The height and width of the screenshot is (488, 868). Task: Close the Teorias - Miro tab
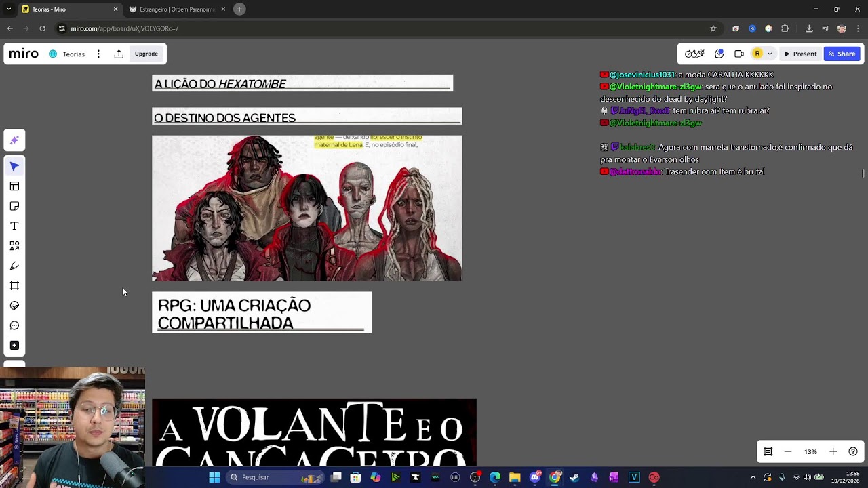[115, 9]
